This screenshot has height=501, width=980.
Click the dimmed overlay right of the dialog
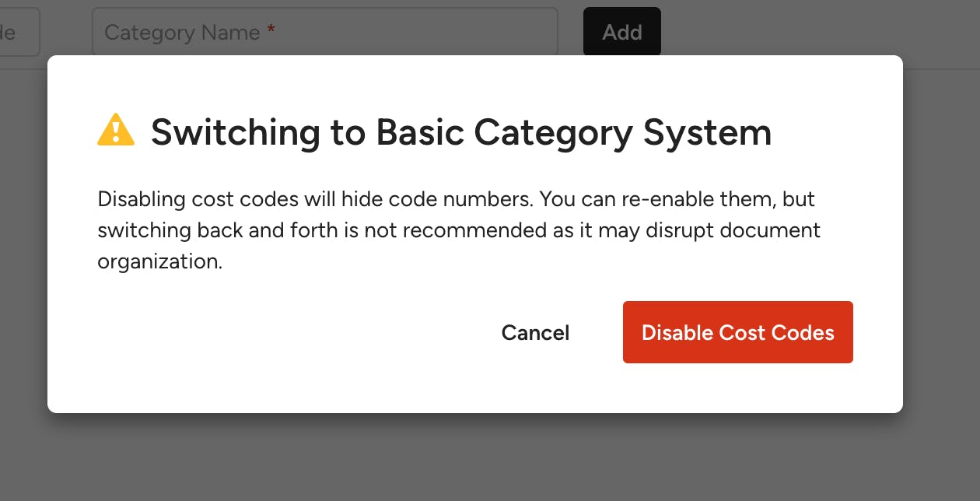pos(941,233)
